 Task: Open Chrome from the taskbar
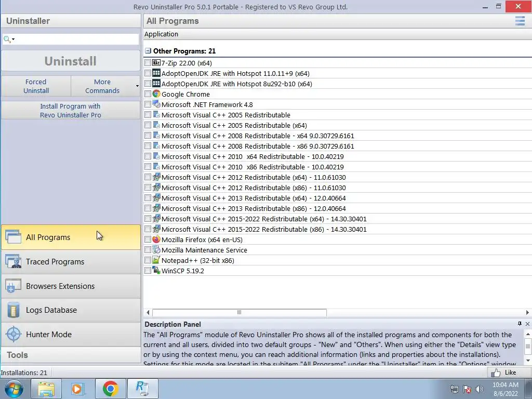coord(110,389)
